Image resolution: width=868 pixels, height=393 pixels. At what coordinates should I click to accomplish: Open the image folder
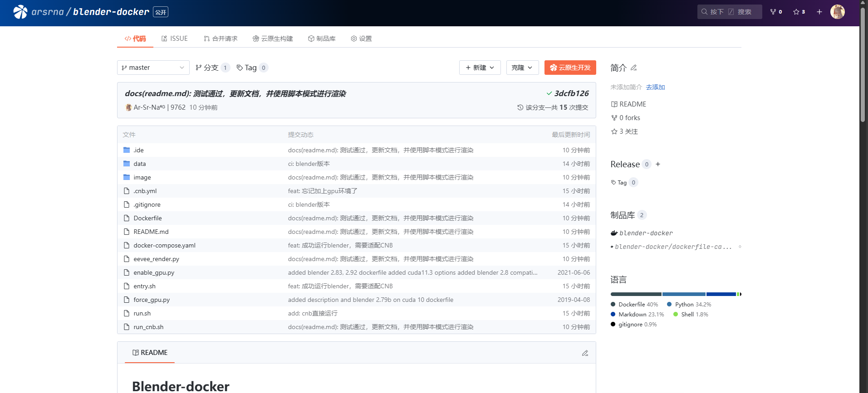pos(142,177)
